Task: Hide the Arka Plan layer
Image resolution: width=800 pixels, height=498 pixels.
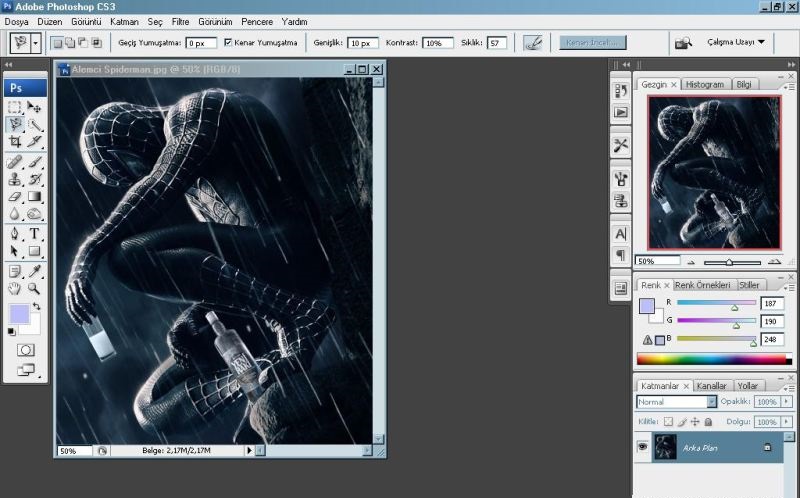Action: pos(642,447)
